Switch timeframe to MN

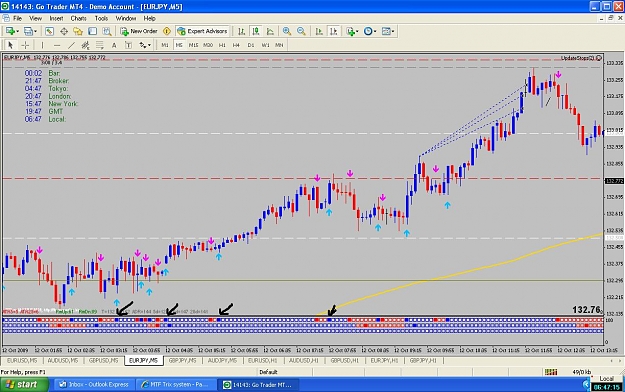point(279,45)
